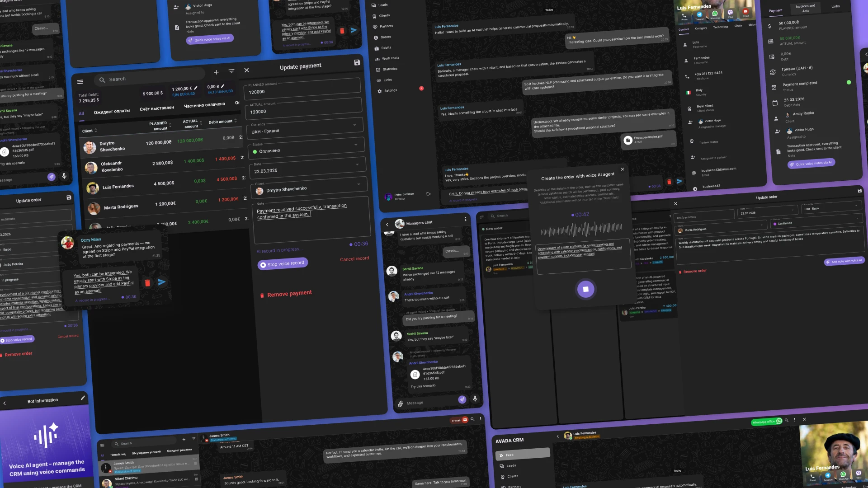868x488 pixels.
Task: Click the Search field in the payments list
Action: (150, 76)
